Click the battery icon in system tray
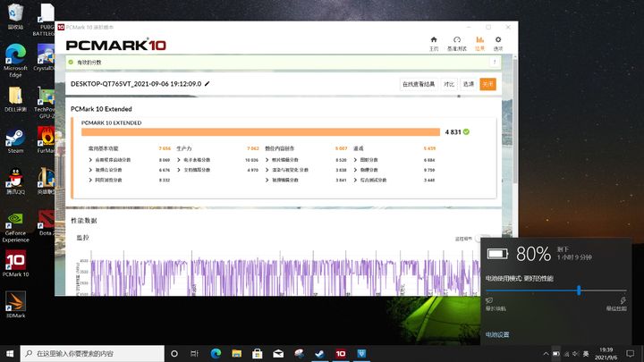 [x=555, y=353]
